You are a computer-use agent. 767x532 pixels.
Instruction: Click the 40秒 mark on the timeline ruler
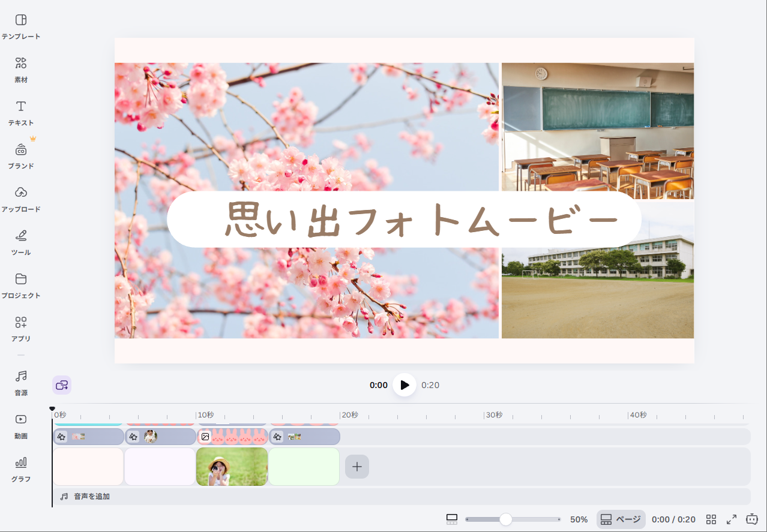(x=638, y=415)
